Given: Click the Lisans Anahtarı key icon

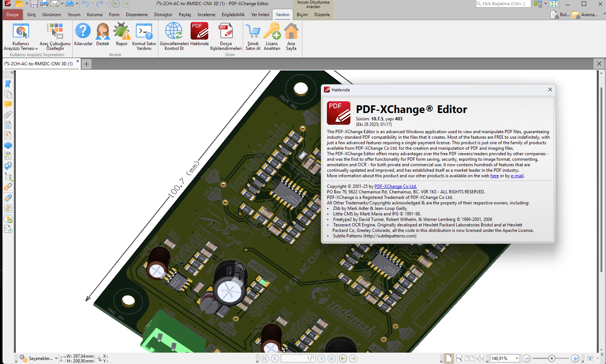Looking at the screenshot, I should (x=272, y=31).
